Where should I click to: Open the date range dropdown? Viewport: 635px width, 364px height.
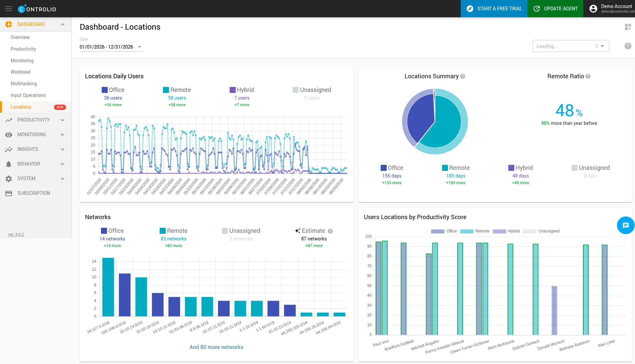111,47
